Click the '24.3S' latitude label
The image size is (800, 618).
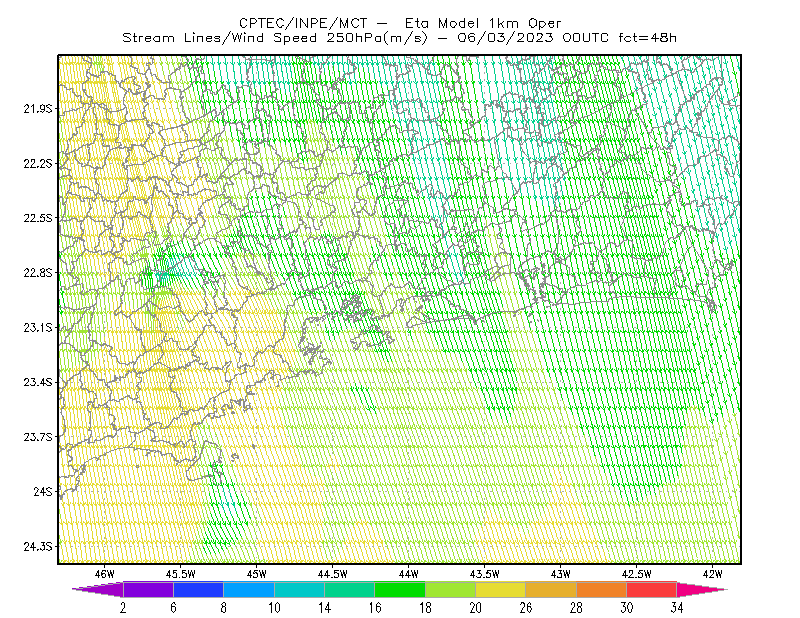click(38, 546)
